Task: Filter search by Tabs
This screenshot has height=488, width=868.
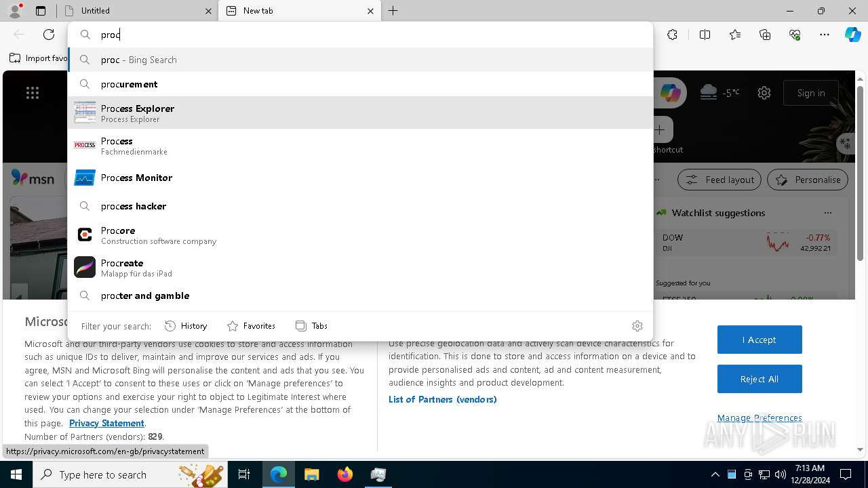Action: tap(311, 326)
